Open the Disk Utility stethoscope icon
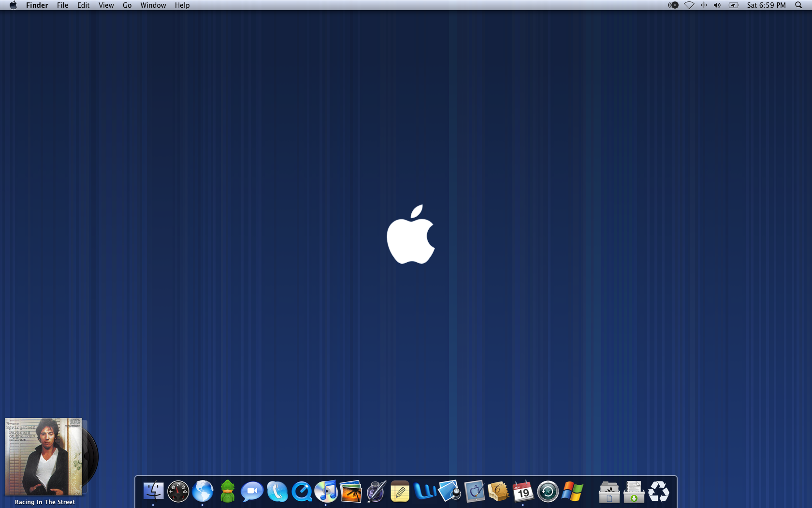The width and height of the screenshot is (812, 508). 449,492
